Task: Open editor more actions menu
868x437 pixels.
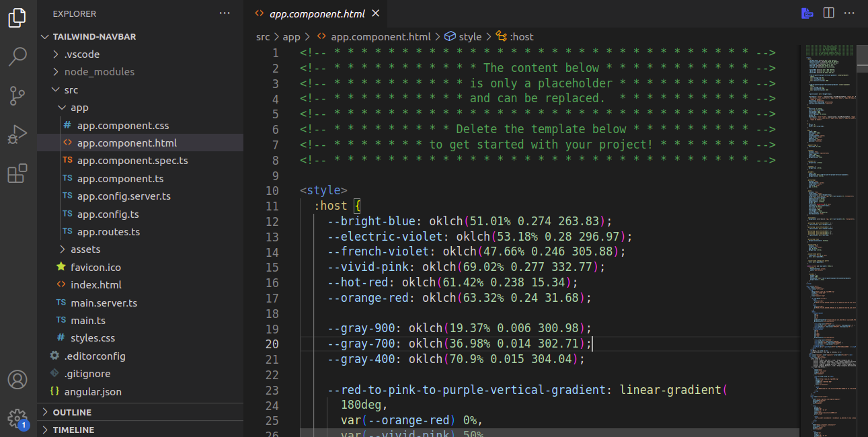Action: click(851, 13)
